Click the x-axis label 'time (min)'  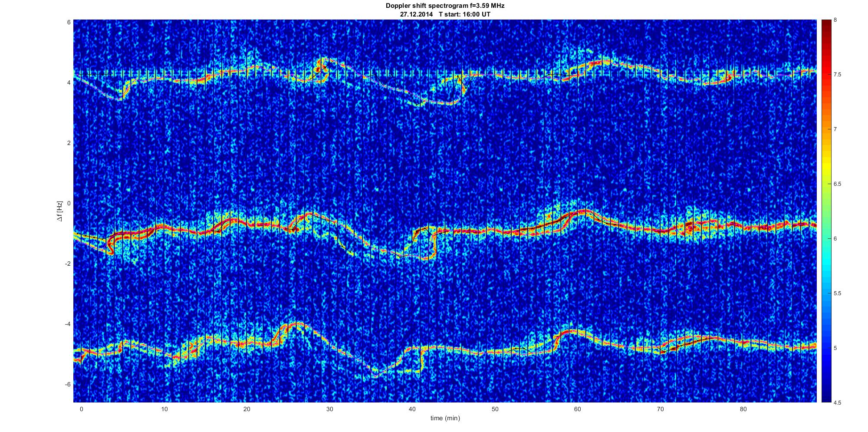click(445, 419)
